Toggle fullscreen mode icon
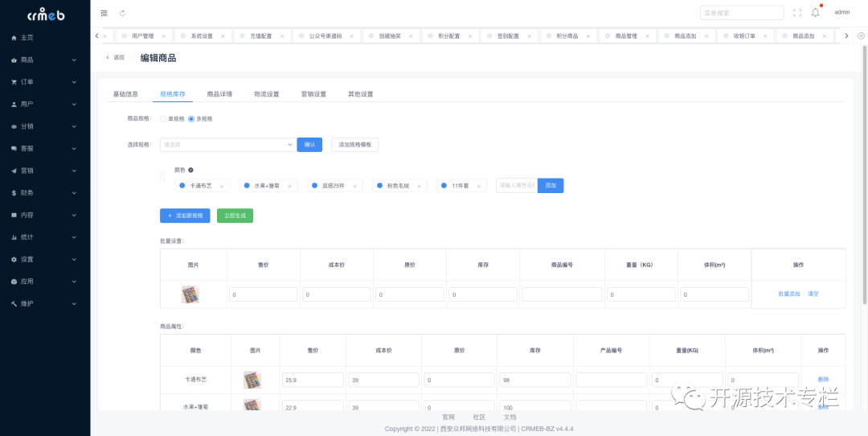Viewport: 868px width, 436px height. tap(797, 13)
